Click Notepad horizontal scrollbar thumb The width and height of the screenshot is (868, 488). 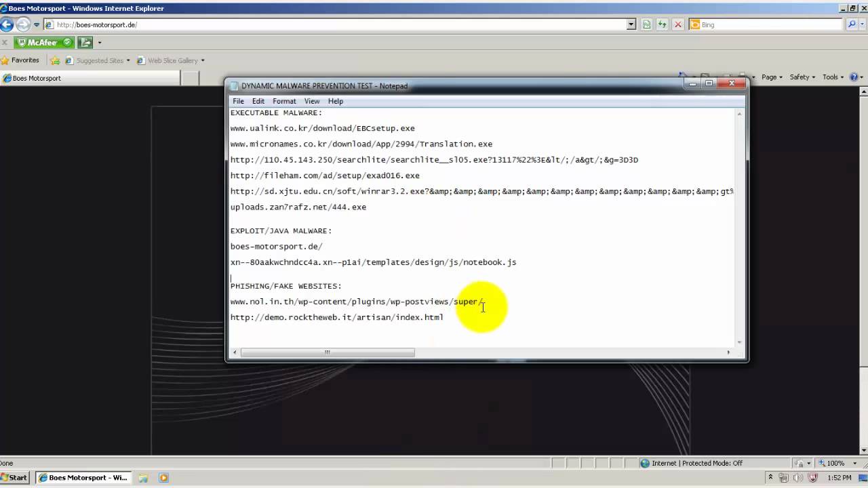328,352
